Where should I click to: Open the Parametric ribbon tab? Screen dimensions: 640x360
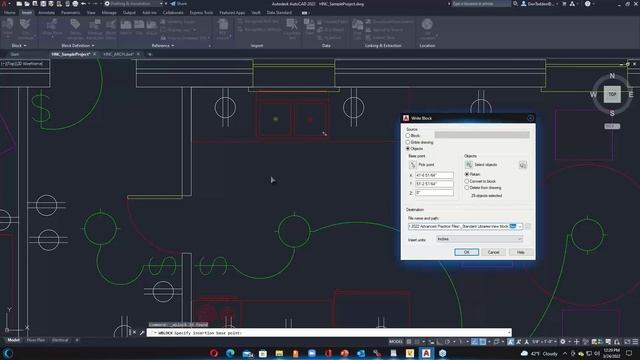tap(71, 13)
